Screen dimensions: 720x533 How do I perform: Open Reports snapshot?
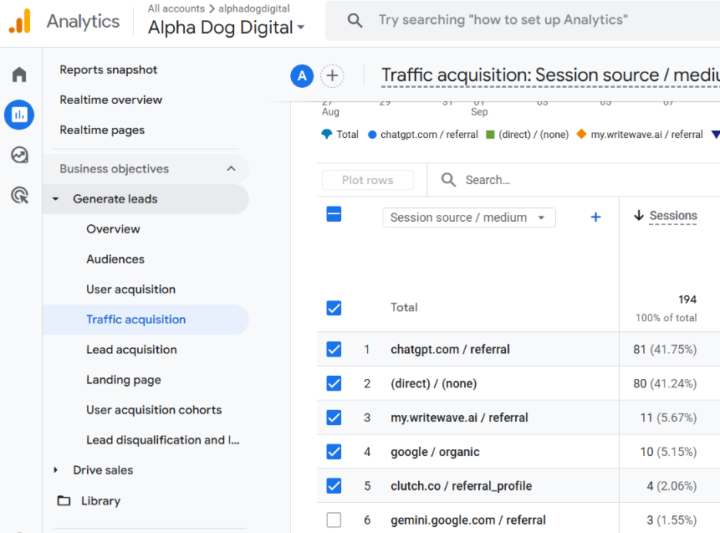point(108,70)
